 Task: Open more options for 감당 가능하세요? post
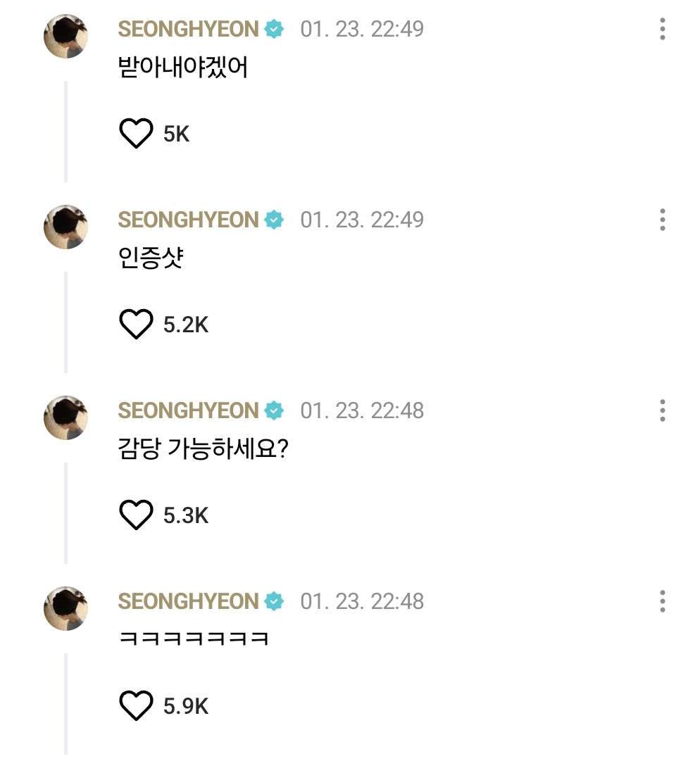662,410
